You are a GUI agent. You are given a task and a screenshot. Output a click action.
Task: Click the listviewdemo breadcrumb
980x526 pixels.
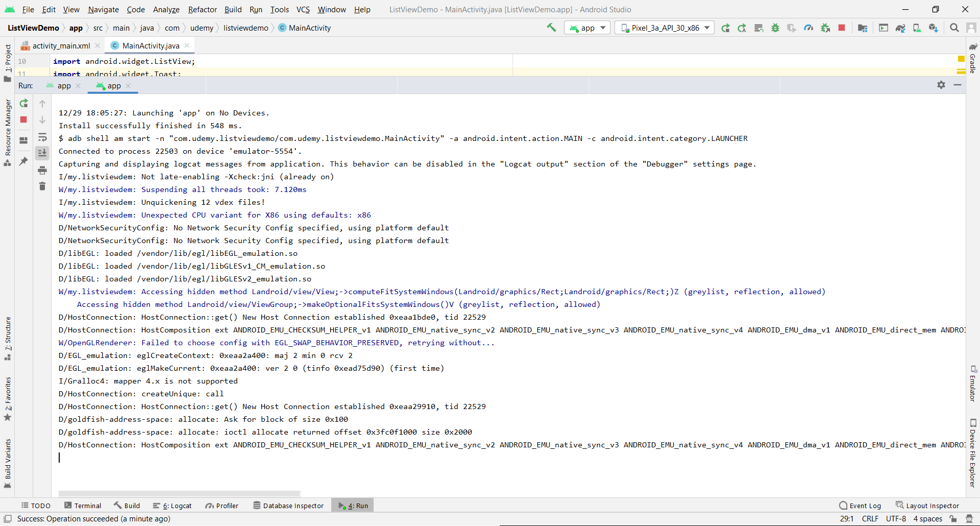click(x=246, y=28)
